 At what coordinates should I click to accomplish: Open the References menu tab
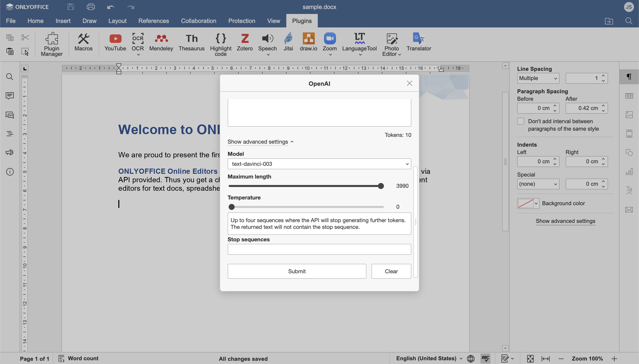(x=154, y=21)
